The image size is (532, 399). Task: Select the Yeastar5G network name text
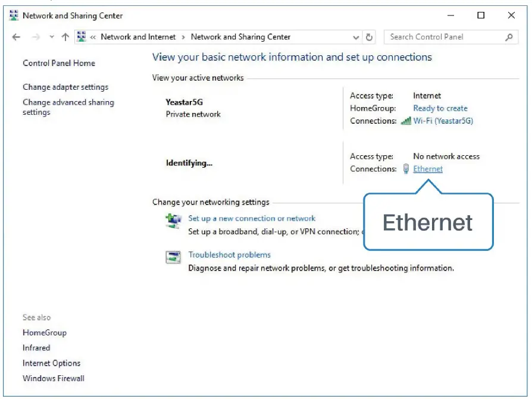(184, 102)
